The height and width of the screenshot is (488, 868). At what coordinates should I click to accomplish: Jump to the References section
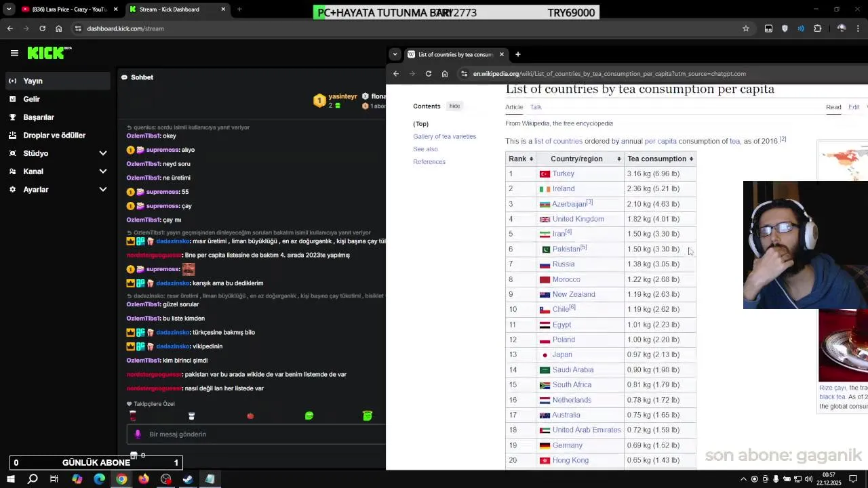[x=429, y=162]
